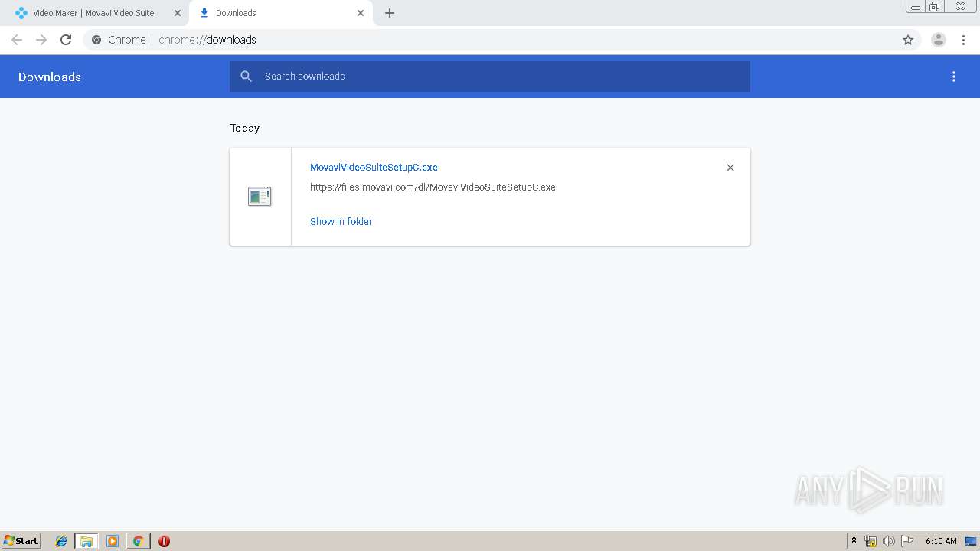The width and height of the screenshot is (980, 551).
Task: Close the Video Maker Movavi tab
Action: (x=178, y=13)
